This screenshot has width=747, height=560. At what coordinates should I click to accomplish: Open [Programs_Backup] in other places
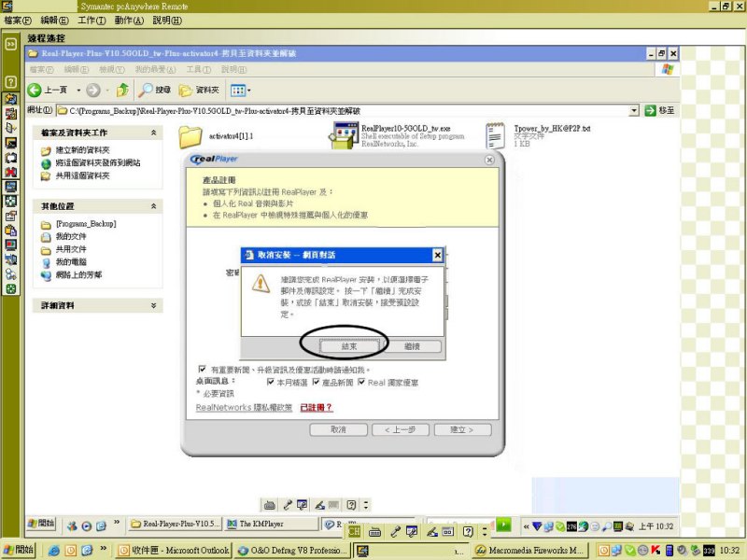tap(86, 224)
